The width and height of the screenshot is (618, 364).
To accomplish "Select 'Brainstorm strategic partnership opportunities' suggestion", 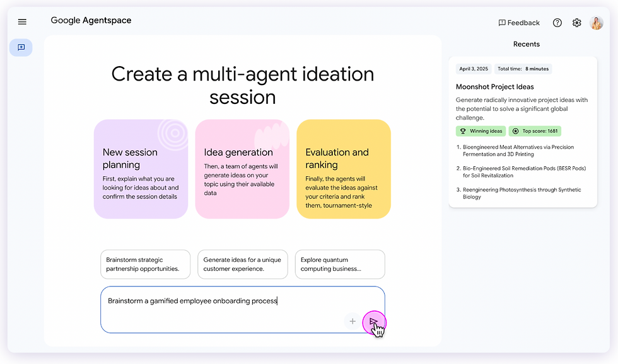I will pyautogui.click(x=145, y=264).
